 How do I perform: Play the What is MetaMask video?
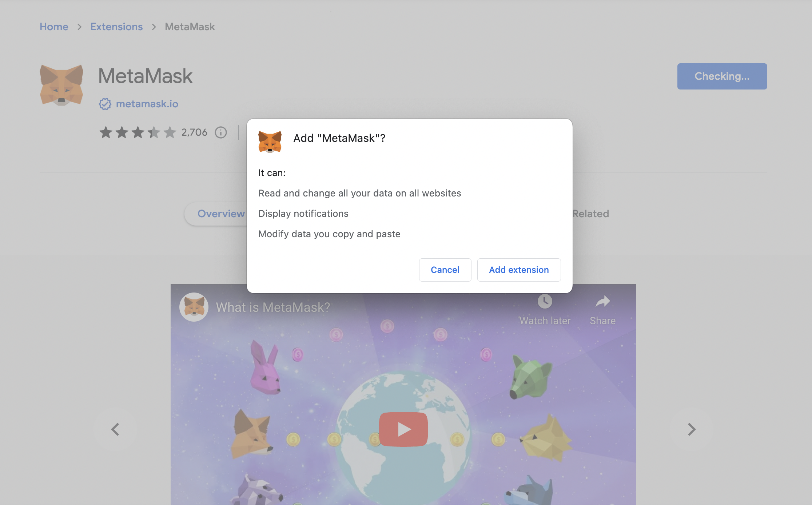(403, 429)
